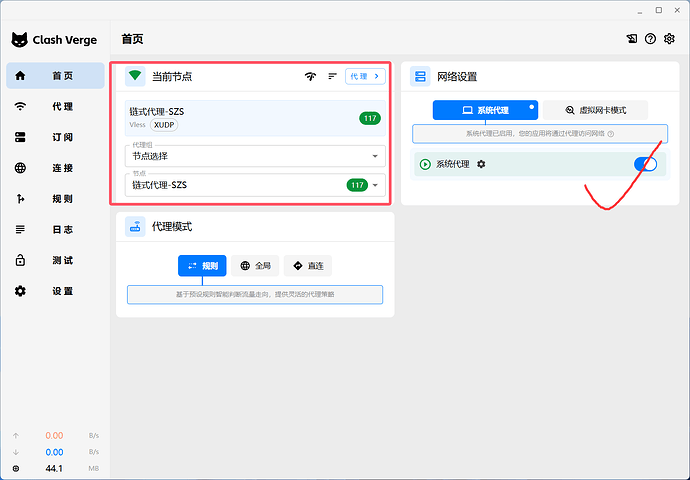
Task: Click the 117 badge in 节点 dropdown
Action: [357, 185]
